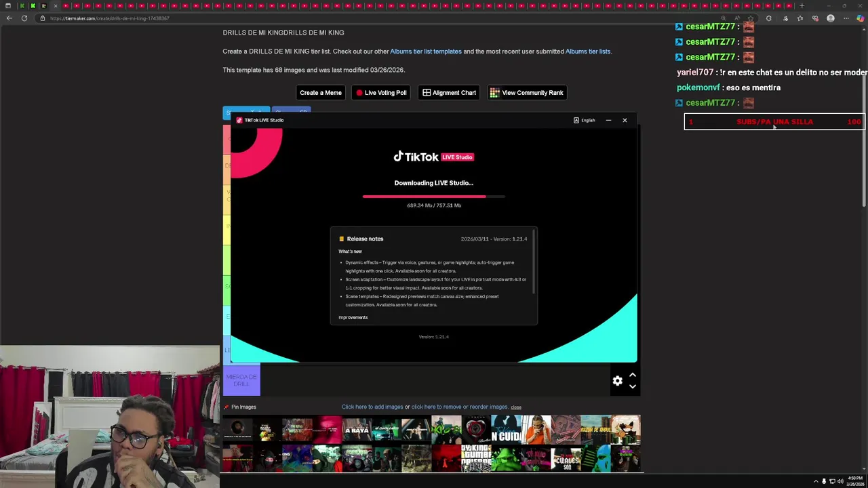868x488 pixels.
Task: Click small close link after reorder images
Action: [x=516, y=407]
